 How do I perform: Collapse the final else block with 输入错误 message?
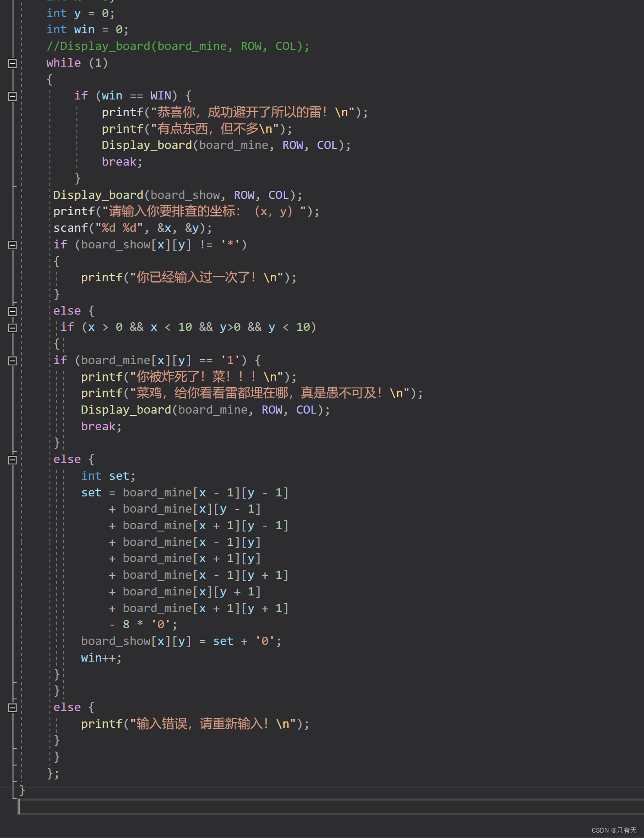(13, 708)
